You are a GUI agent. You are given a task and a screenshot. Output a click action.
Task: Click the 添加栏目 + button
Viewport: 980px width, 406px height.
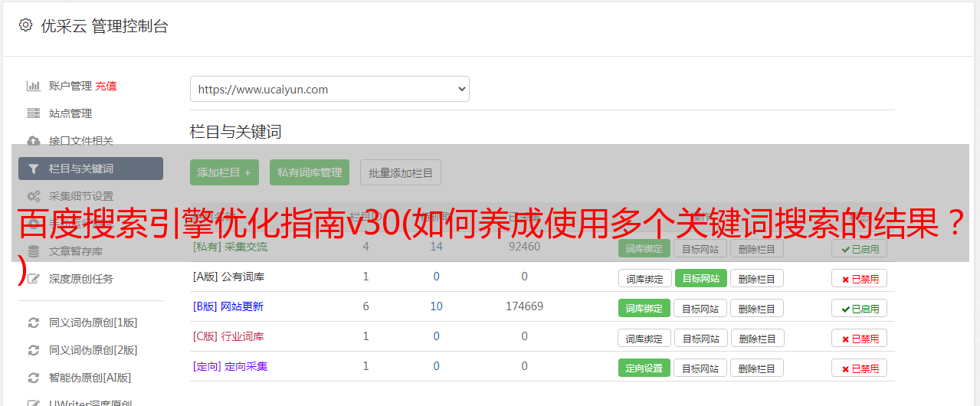(225, 172)
